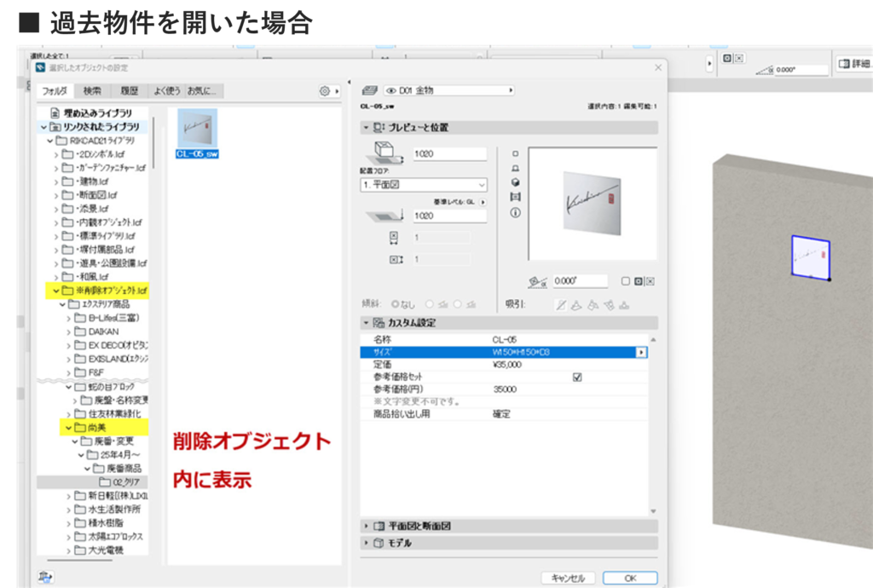Switch to the フォルダ tab
Screen dimensions: 873x588
pos(55,90)
